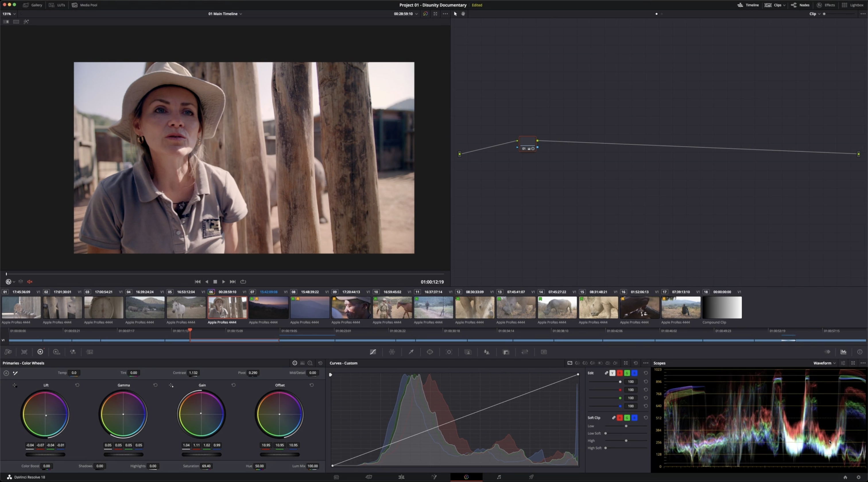Open the HDR color wheels palette
This screenshot has height=482, width=868.
[56, 352]
